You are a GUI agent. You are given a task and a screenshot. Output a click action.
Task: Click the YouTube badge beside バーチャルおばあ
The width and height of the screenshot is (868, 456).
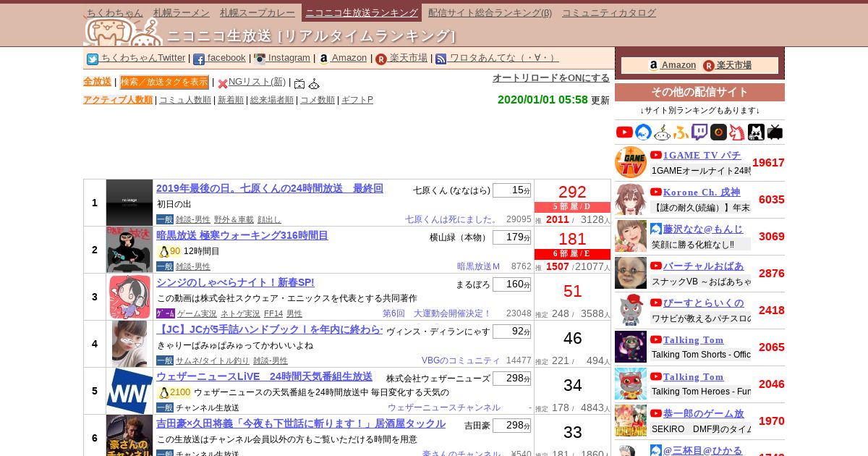656,266
